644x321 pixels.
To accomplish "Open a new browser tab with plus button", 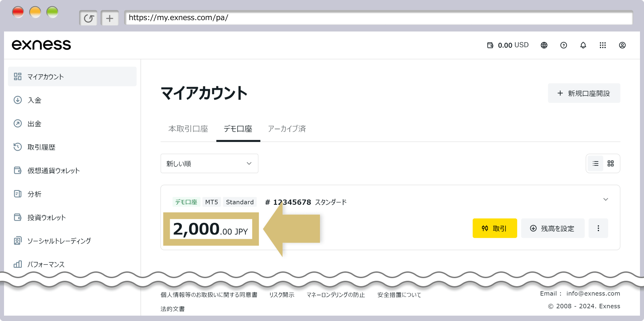I will pos(110,18).
